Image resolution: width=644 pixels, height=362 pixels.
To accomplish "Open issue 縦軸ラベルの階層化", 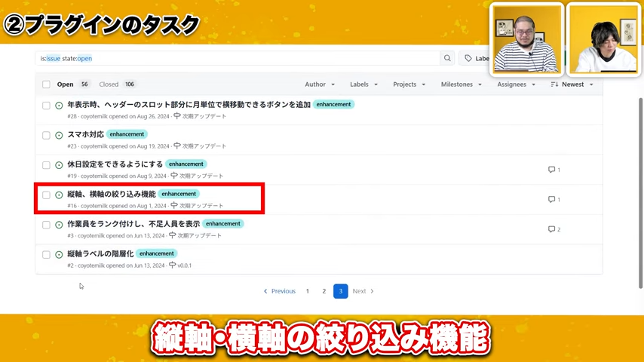I will pyautogui.click(x=100, y=254).
